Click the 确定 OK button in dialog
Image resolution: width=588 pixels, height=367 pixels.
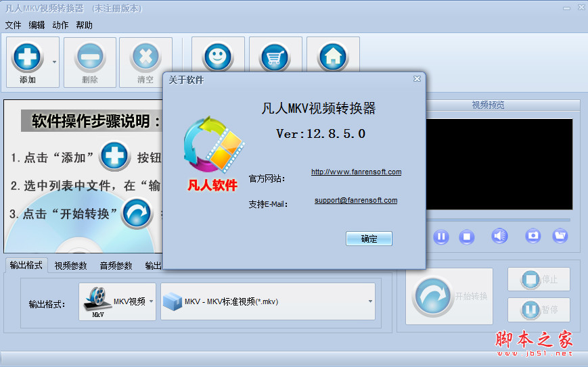[369, 239]
